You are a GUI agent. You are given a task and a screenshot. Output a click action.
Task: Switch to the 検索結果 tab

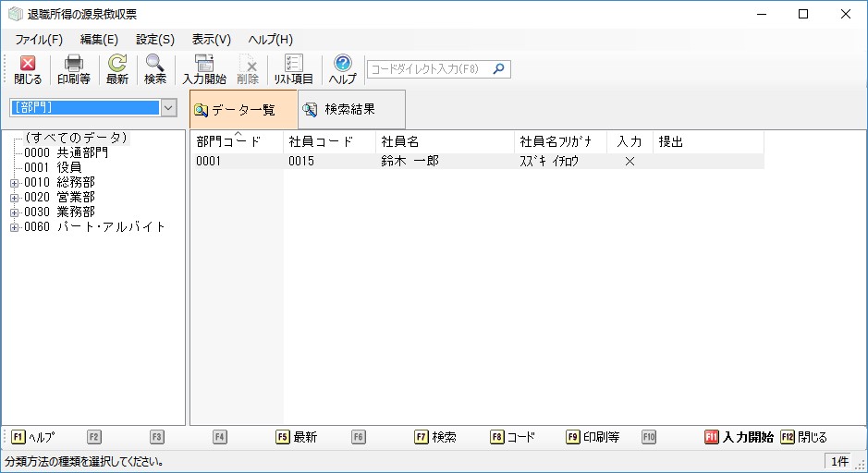click(x=350, y=109)
